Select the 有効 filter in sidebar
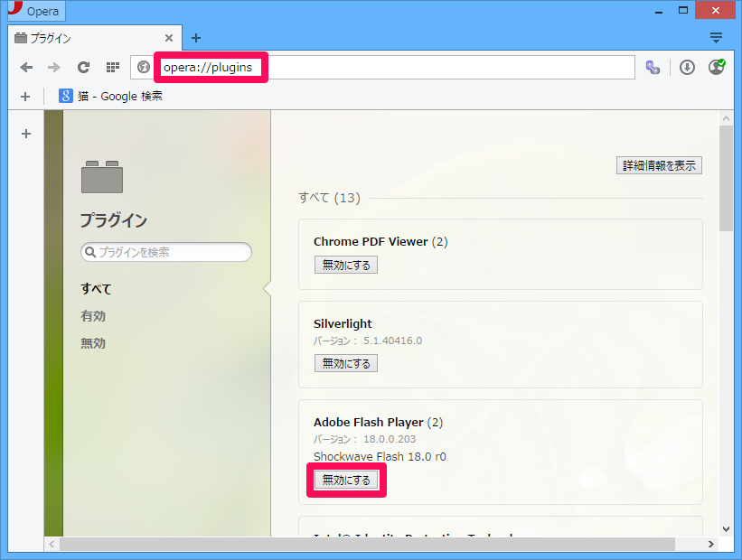 (93, 316)
